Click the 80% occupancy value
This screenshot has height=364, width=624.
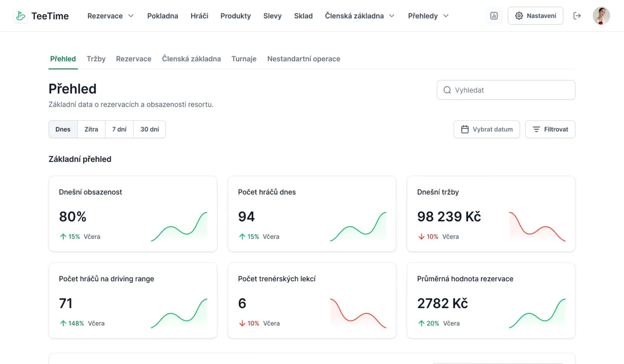(73, 217)
